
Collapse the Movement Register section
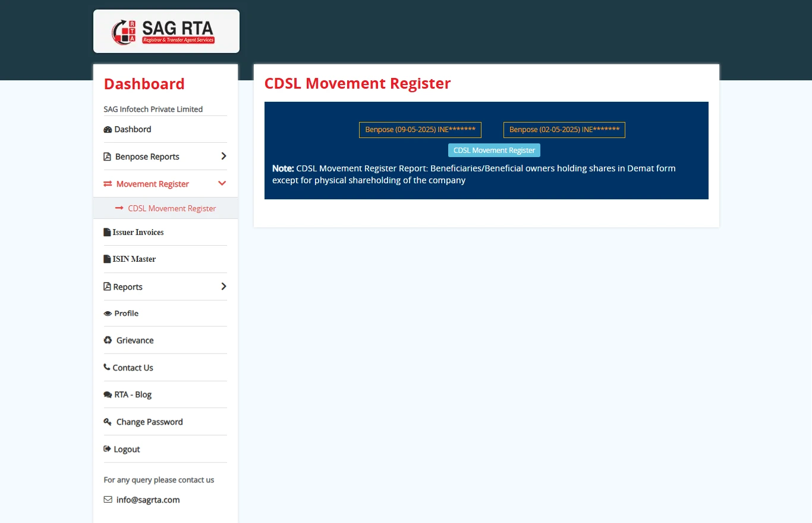pyautogui.click(x=222, y=184)
